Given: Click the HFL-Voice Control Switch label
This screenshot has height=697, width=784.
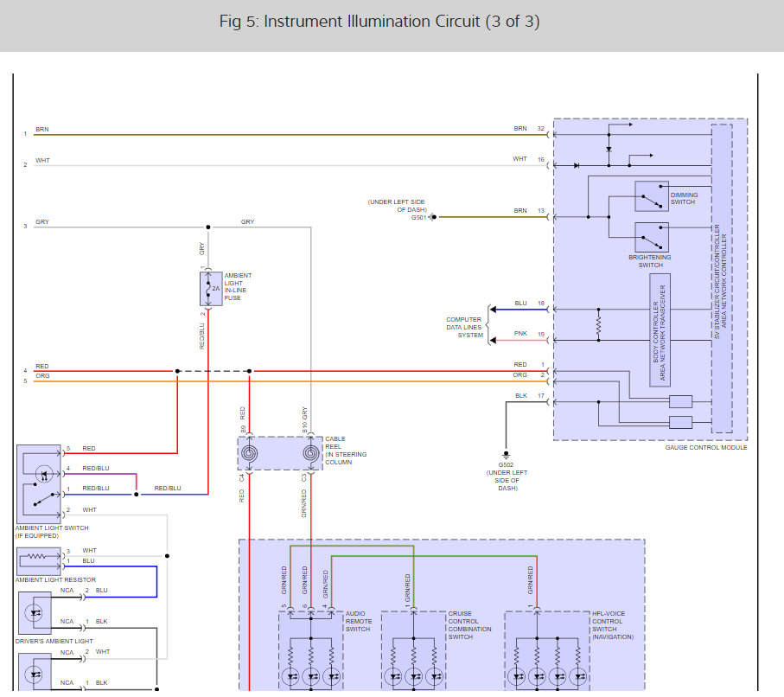Looking at the screenshot, I should coord(613,625).
